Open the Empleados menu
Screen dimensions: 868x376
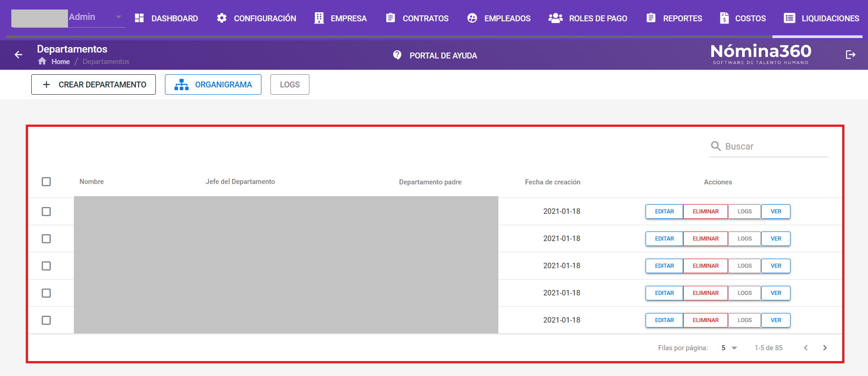[499, 18]
